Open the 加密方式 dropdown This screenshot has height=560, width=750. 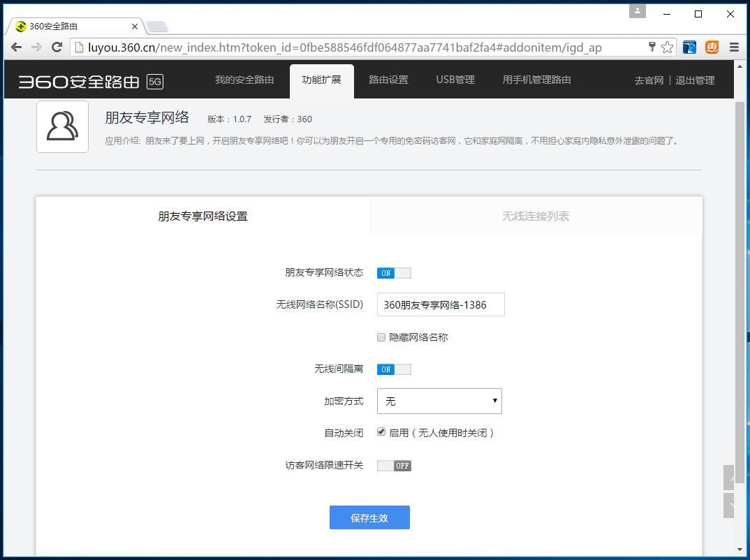coord(439,401)
